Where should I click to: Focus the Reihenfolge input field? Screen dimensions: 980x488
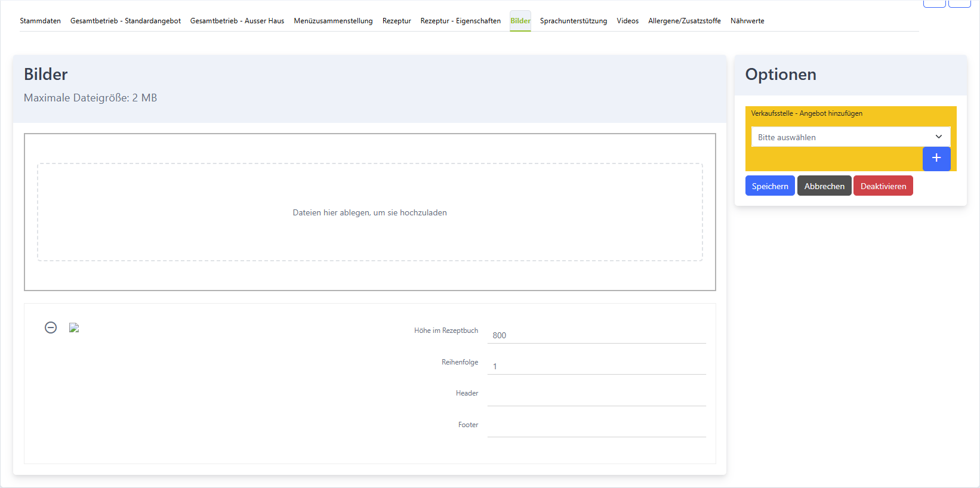click(597, 366)
